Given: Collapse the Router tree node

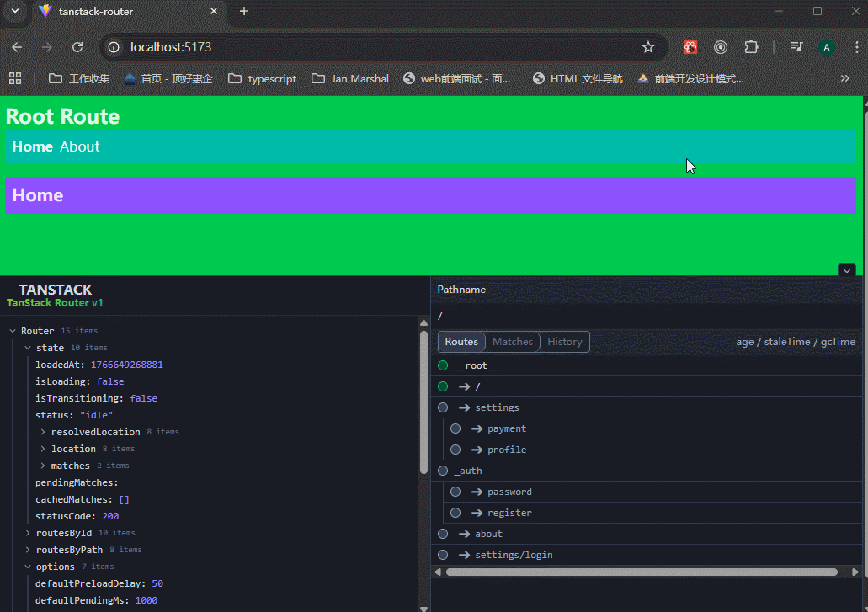Looking at the screenshot, I should point(13,331).
